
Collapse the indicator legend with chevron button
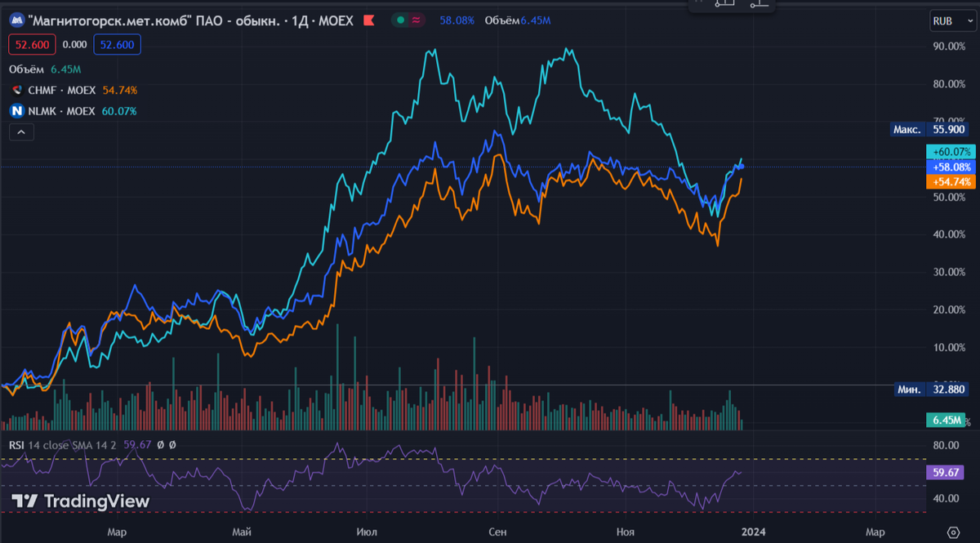(x=20, y=131)
